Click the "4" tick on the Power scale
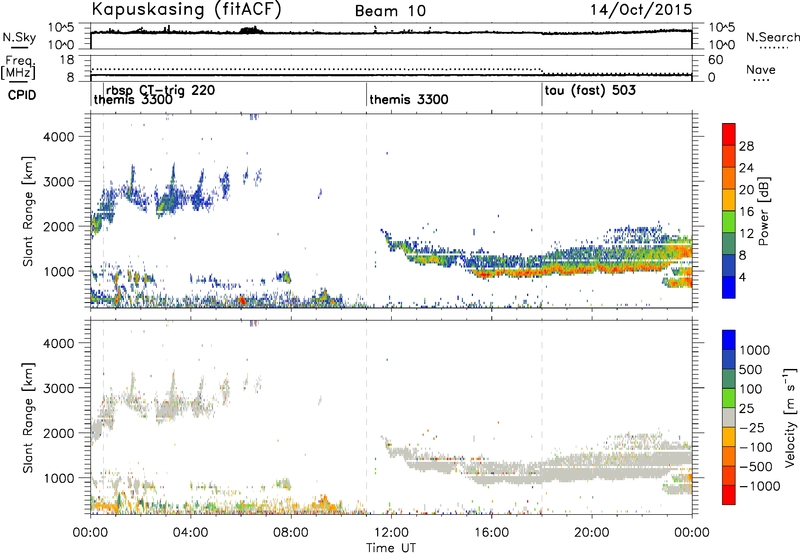The image size is (800, 554). coord(742,277)
